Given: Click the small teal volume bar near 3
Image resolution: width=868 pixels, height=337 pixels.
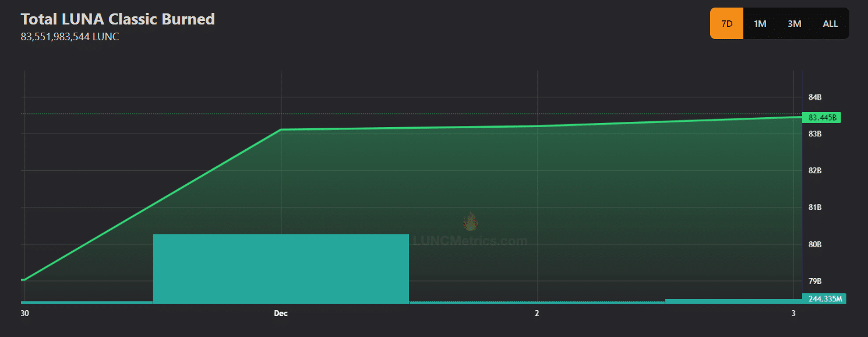Looking at the screenshot, I should coord(733,301).
